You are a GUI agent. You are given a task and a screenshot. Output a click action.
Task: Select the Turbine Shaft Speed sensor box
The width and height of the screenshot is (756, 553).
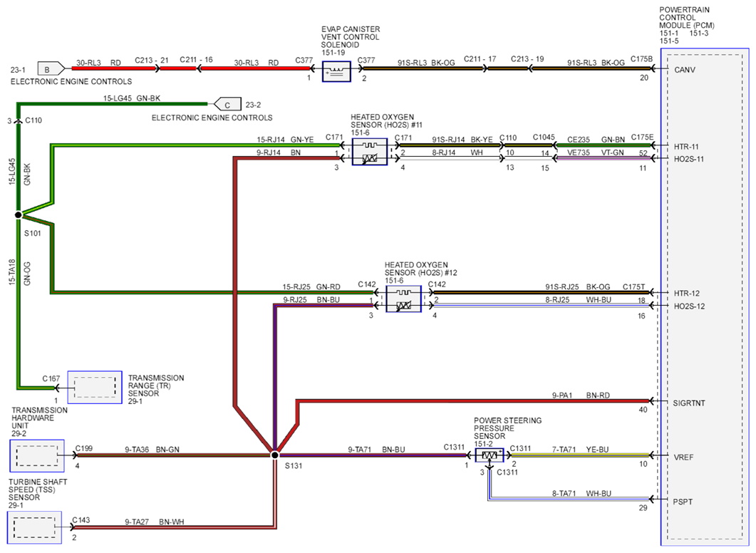coord(34,527)
